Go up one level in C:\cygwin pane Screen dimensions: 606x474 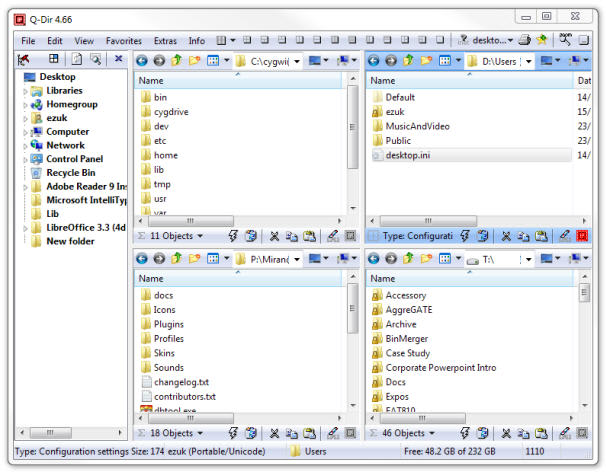177,60
